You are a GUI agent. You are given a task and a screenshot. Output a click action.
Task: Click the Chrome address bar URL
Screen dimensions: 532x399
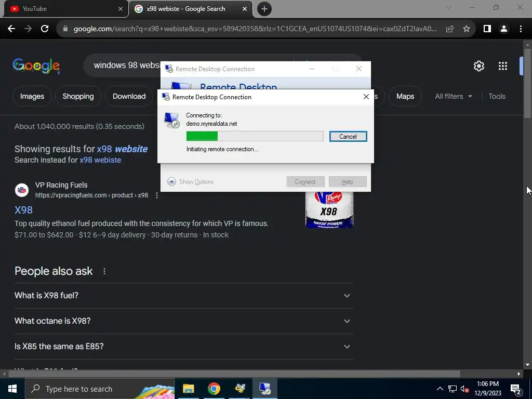coord(255,29)
